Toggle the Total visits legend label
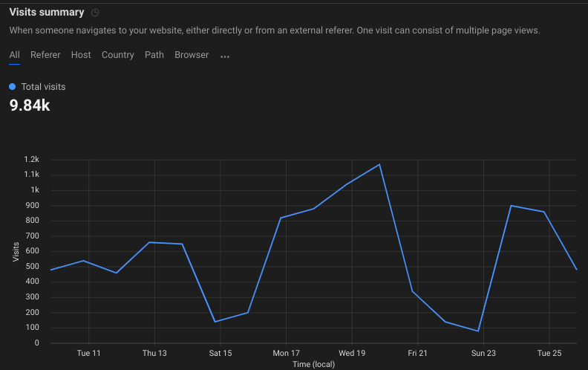 click(x=43, y=87)
